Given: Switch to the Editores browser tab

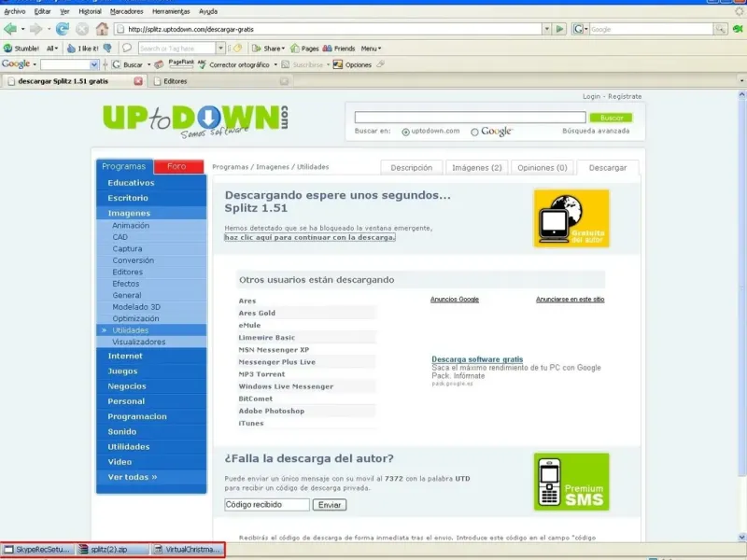Looking at the screenshot, I should 221,81.
